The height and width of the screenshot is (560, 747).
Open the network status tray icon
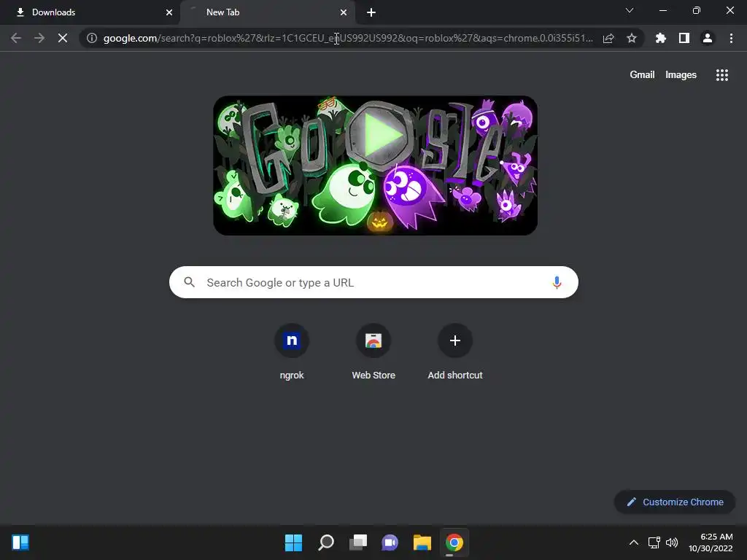[654, 542]
